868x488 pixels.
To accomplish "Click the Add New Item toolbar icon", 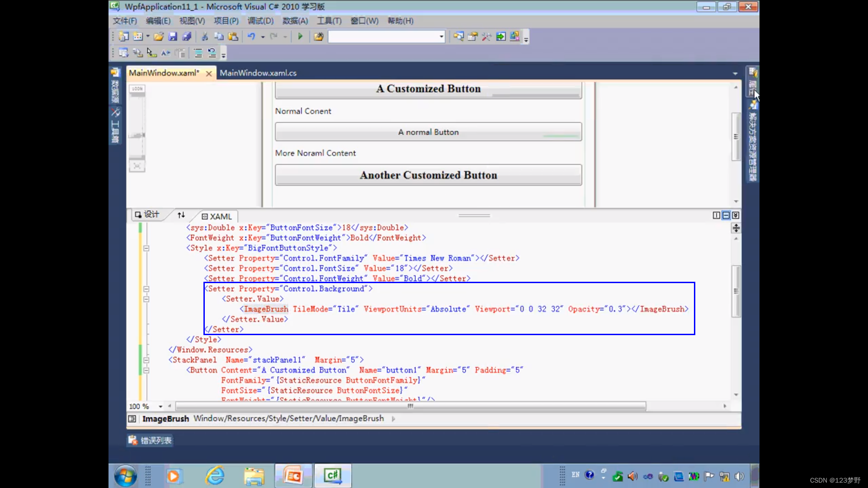I will 138,37.
